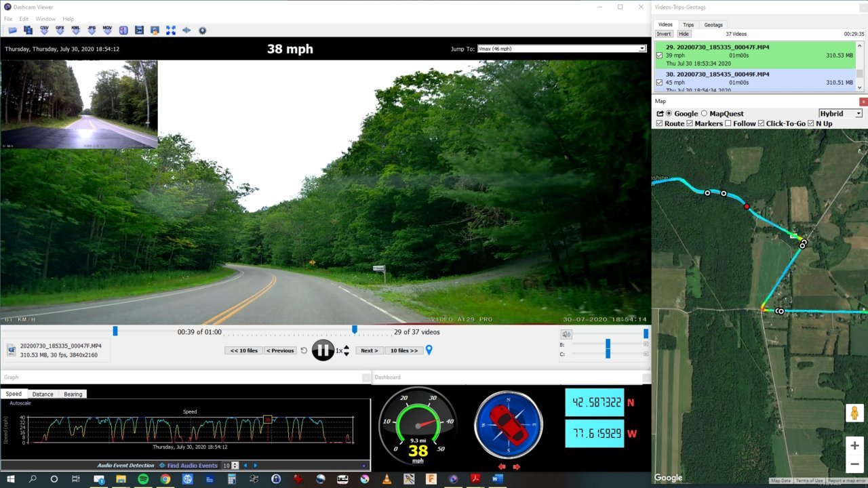This screenshot has height=488, width=868.
Task: Toggle Route checkbox on map
Action: 659,123
